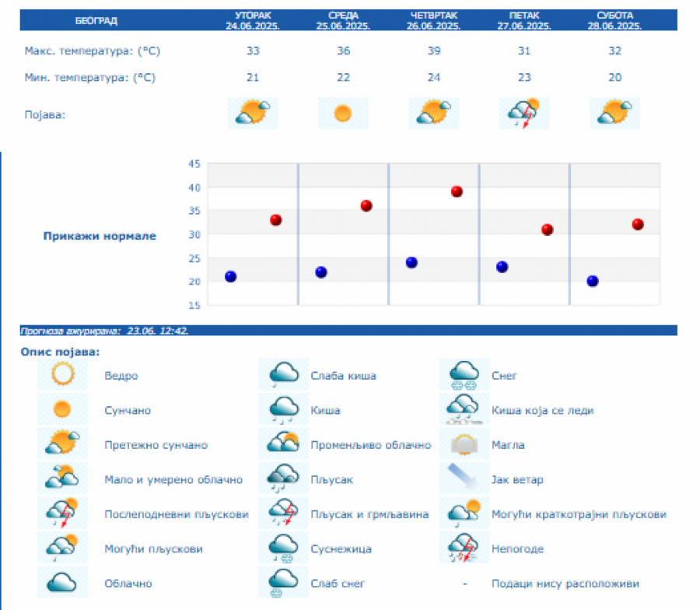Open the Прикажи нормале link
Image resolution: width=700 pixels, height=610 pixels.
tap(100, 236)
